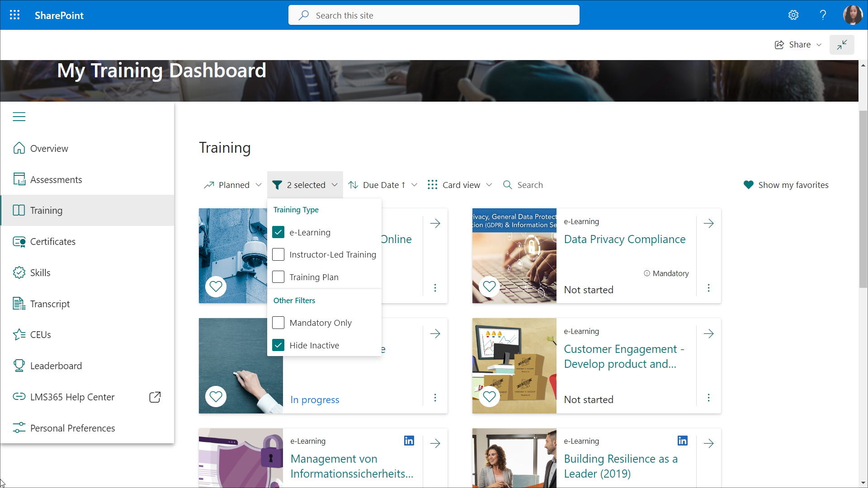Go to Certificates in sidebar
This screenshot has height=488, width=868.
(52, 242)
